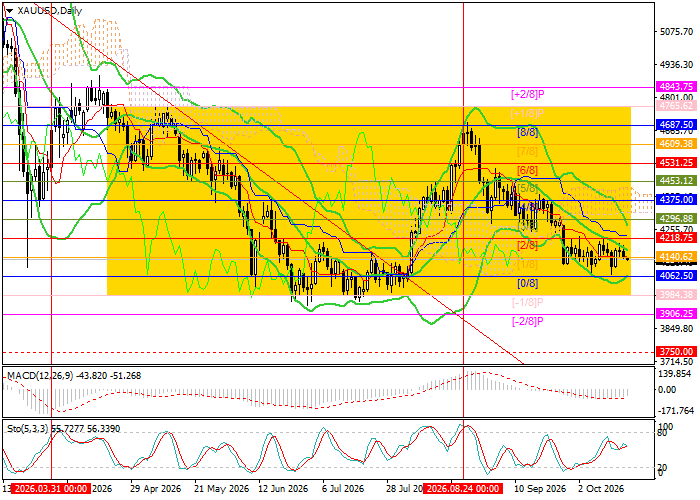Screen dimensions: 700x500
Task: Select the 2026.08.24 00:00 date marker
Action: [463, 488]
